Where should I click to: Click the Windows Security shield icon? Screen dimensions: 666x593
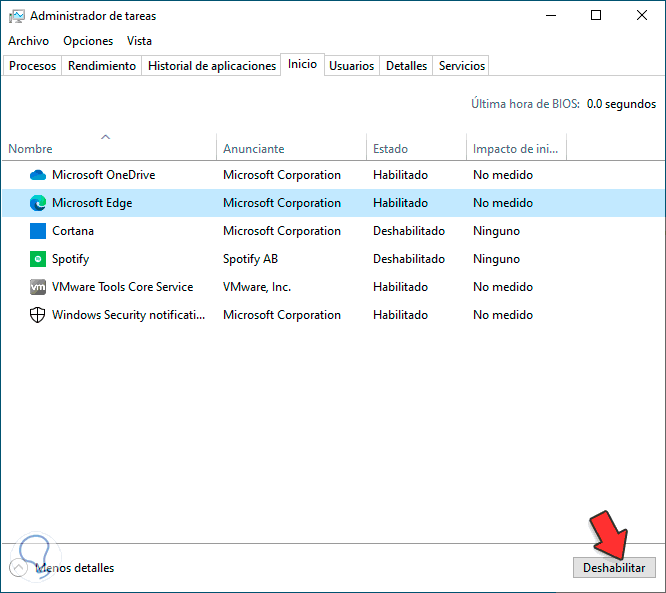coord(37,315)
